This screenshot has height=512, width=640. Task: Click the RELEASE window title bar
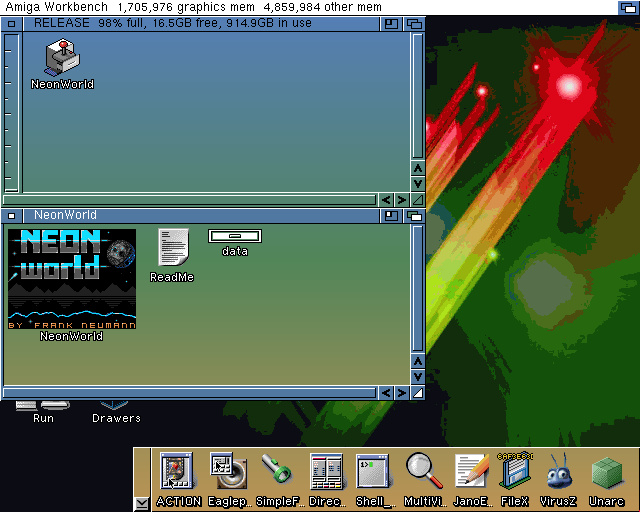(201, 23)
